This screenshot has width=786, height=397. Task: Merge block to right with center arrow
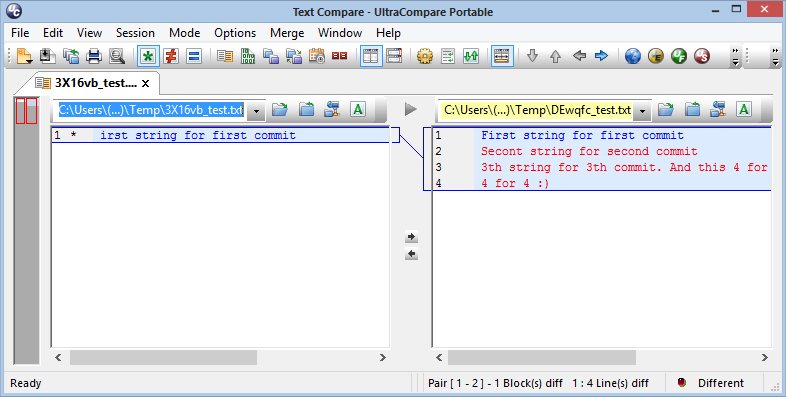point(411,237)
